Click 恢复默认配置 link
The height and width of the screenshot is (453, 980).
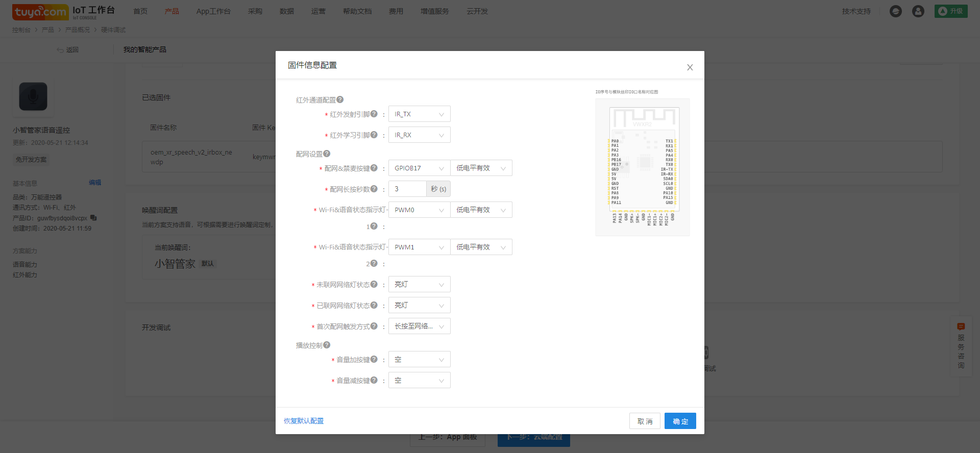pos(304,421)
